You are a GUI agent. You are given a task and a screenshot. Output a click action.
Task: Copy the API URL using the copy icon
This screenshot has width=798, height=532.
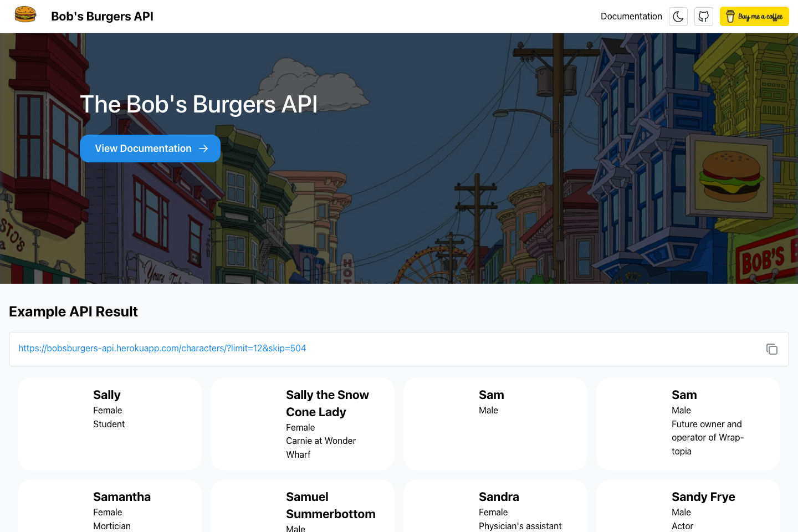(x=772, y=349)
